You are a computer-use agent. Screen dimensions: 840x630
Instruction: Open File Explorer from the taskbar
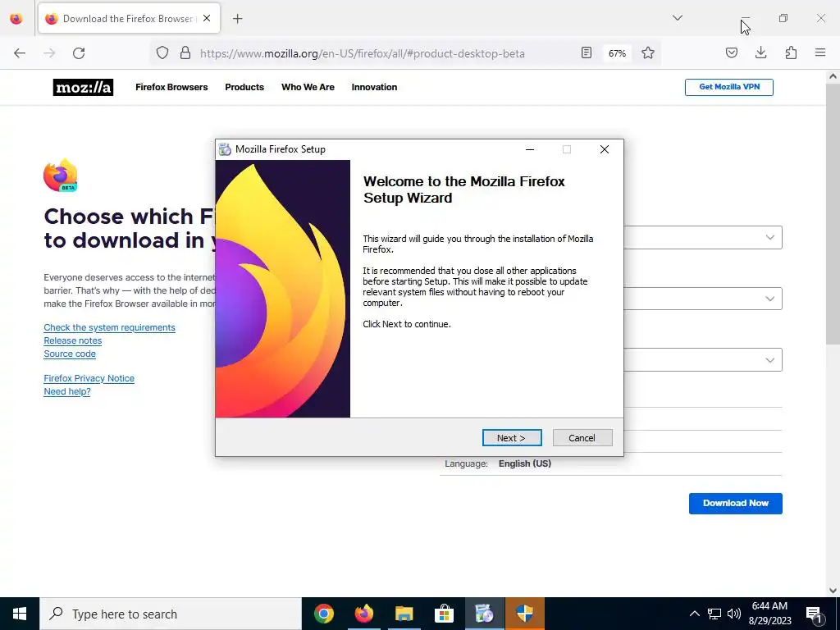(404, 614)
